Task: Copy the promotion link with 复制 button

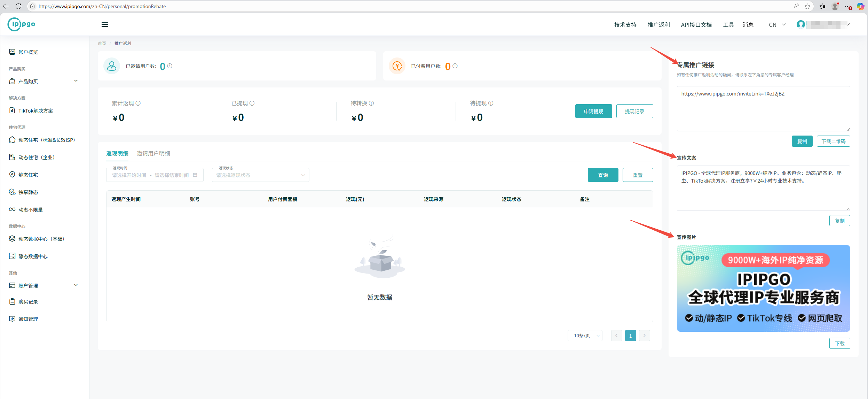Action: (802, 141)
